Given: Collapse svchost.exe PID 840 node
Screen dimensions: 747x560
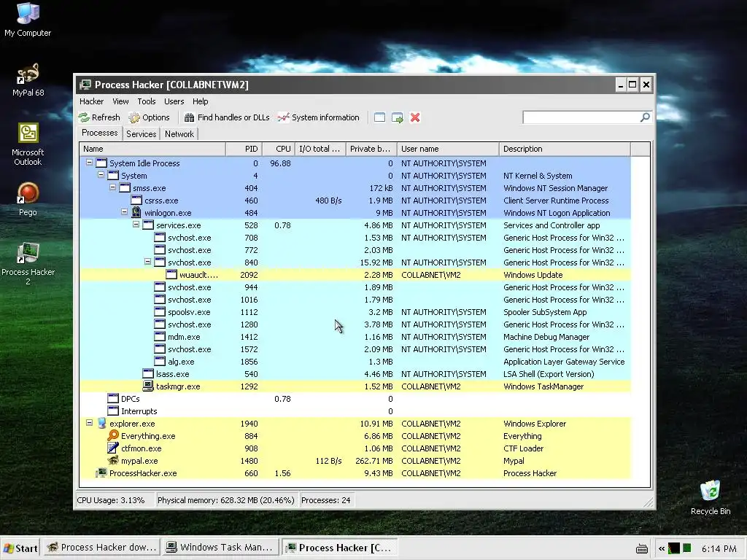Looking at the screenshot, I should [147, 262].
